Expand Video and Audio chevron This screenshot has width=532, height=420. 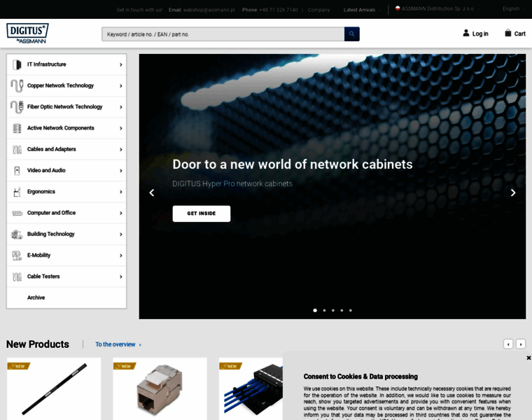pyautogui.click(x=121, y=171)
